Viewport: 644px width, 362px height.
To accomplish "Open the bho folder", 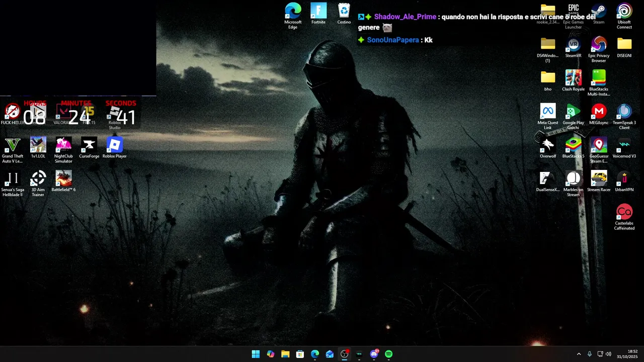I will pyautogui.click(x=548, y=80).
